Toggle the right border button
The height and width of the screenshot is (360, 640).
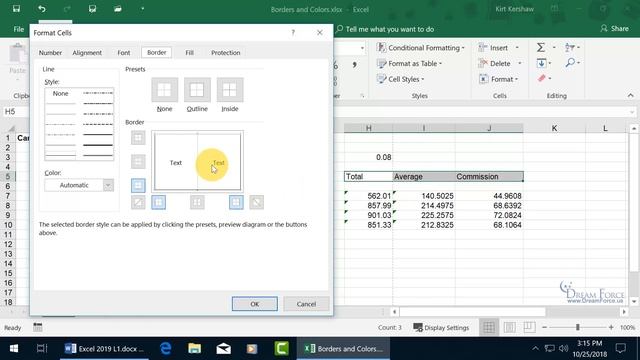[236, 202]
